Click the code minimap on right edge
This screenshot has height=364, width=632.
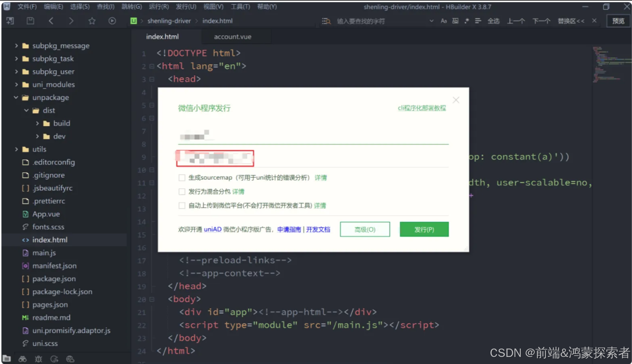click(611, 64)
